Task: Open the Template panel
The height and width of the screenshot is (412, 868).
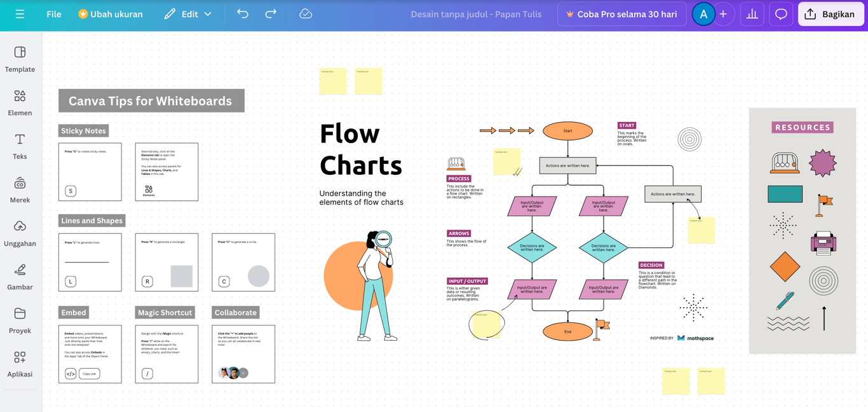Action: coord(20,60)
